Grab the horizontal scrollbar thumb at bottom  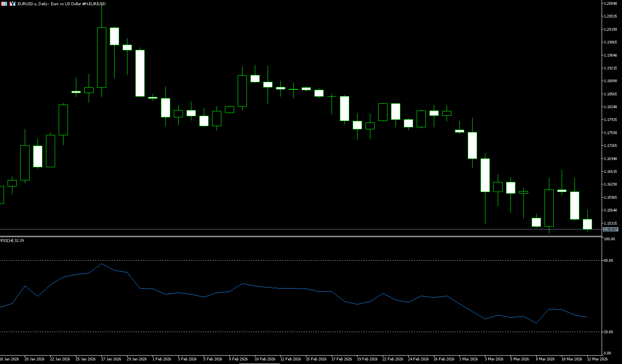258,363
